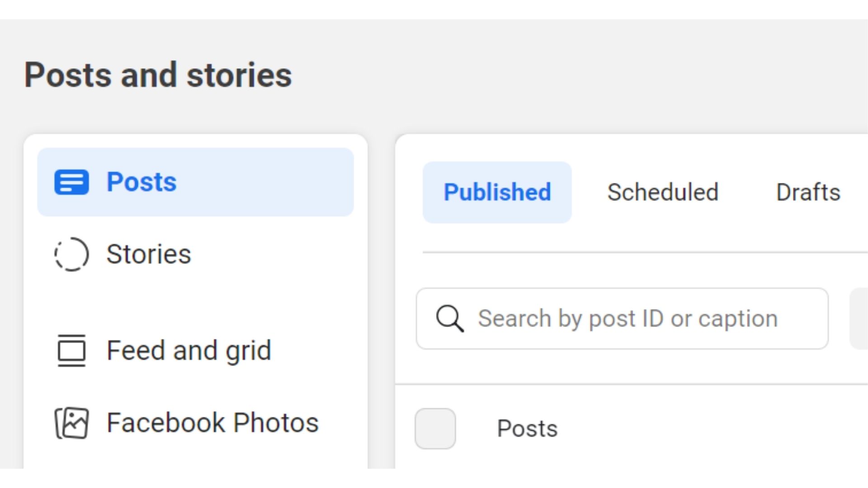Click the Facebook Photos picture icon

pyautogui.click(x=71, y=423)
